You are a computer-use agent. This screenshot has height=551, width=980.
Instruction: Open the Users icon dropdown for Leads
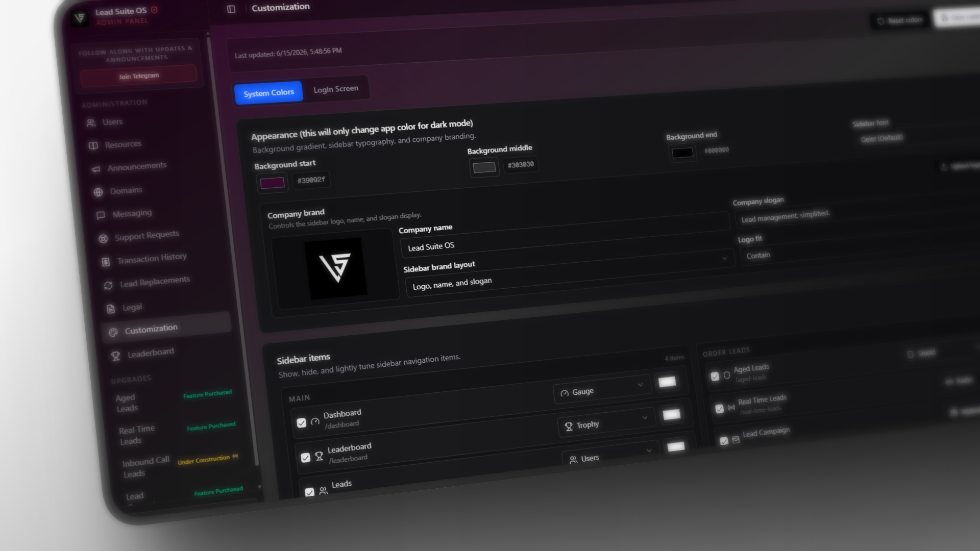coord(610,454)
